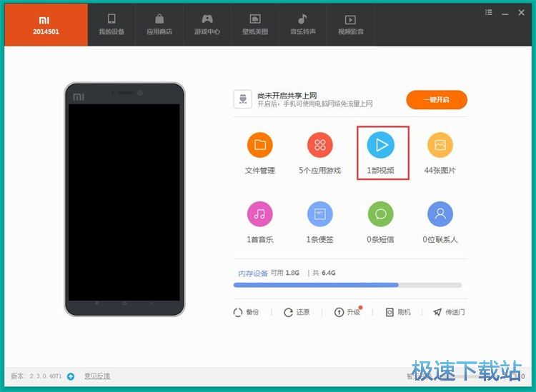Open 44张图片 pictures icon
This screenshot has width=536, height=392.
pyautogui.click(x=440, y=145)
